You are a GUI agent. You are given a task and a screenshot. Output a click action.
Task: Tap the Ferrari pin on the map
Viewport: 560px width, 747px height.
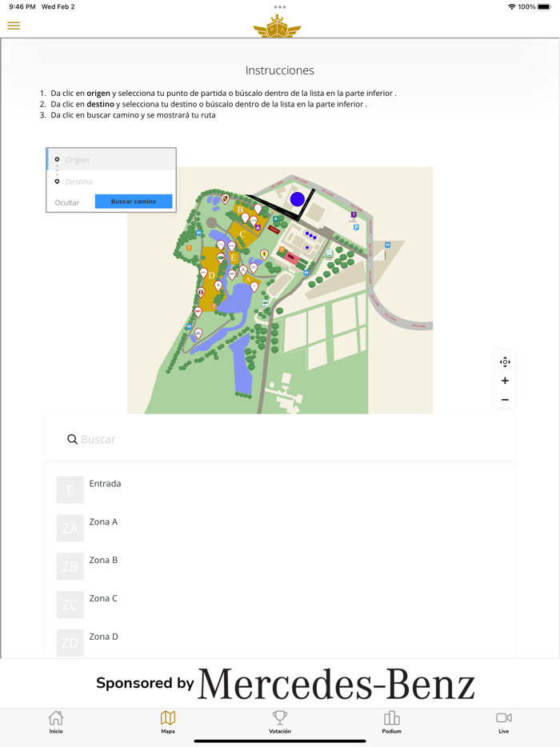click(x=265, y=254)
